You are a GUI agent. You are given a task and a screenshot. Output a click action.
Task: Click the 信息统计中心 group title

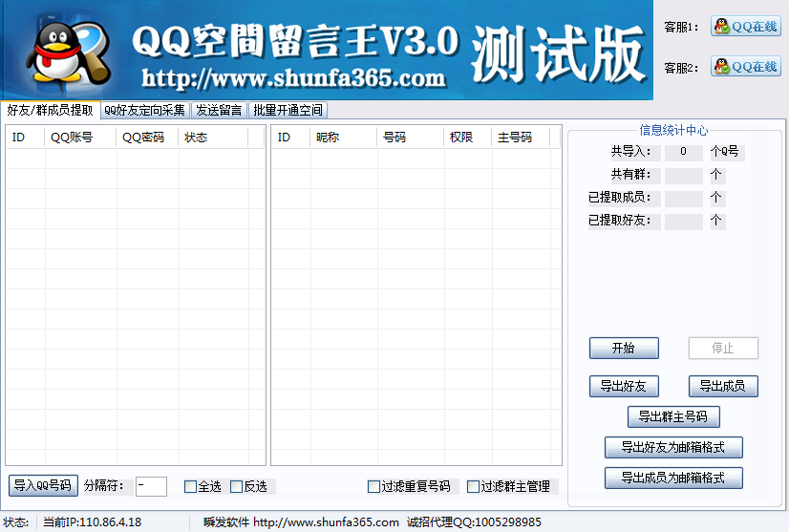(673, 130)
